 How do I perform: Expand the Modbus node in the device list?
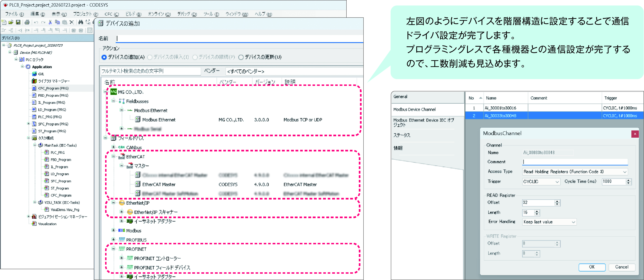point(114,230)
